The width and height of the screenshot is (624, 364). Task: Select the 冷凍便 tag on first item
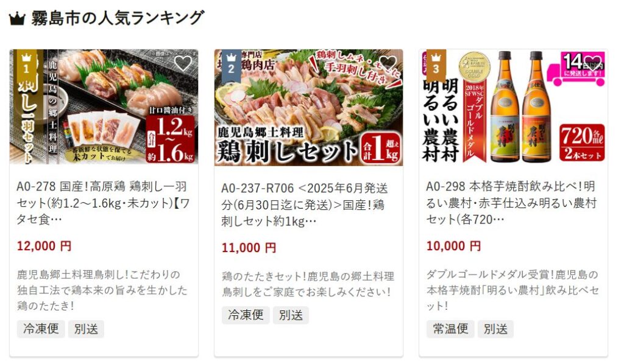coord(41,329)
